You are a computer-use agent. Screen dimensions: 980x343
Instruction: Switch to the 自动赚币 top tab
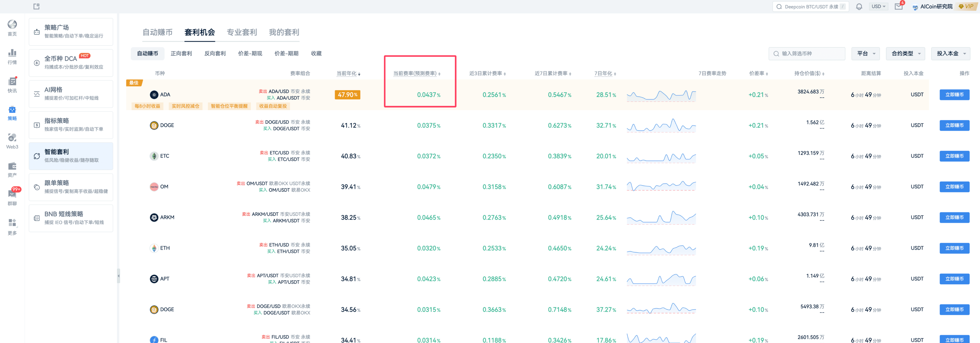click(157, 32)
